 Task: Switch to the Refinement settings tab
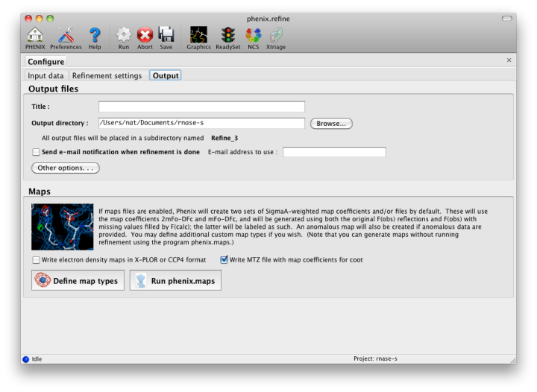[107, 75]
